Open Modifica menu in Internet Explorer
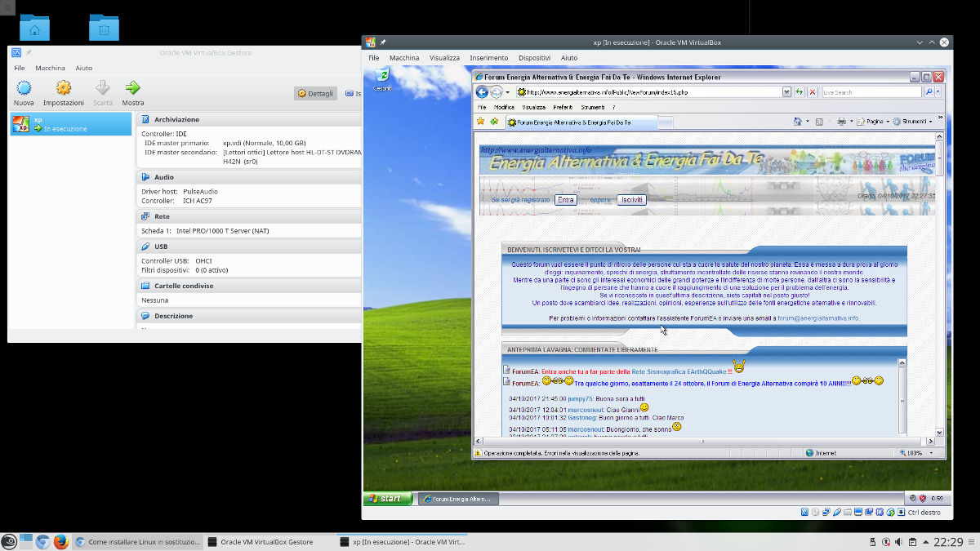Viewport: 980px width, 551px height. tap(504, 107)
